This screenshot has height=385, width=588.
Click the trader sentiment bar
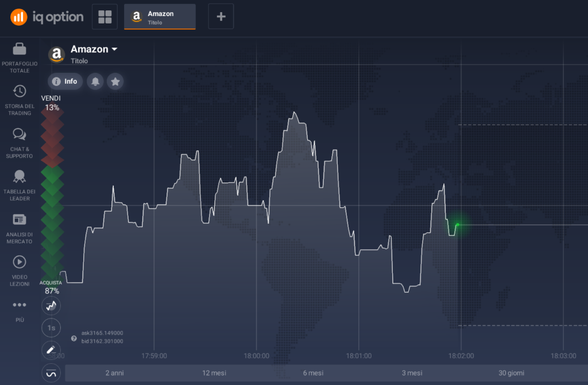point(52,195)
